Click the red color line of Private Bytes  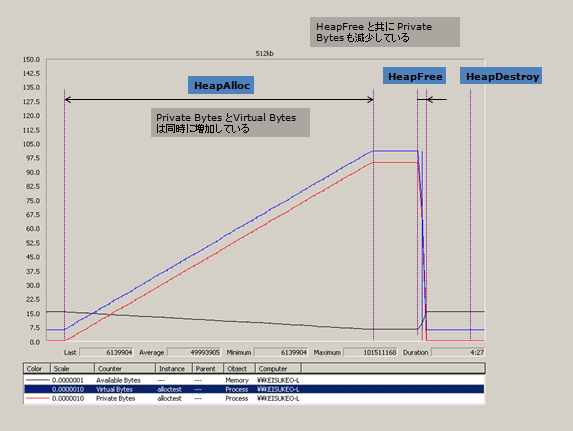pos(37,398)
